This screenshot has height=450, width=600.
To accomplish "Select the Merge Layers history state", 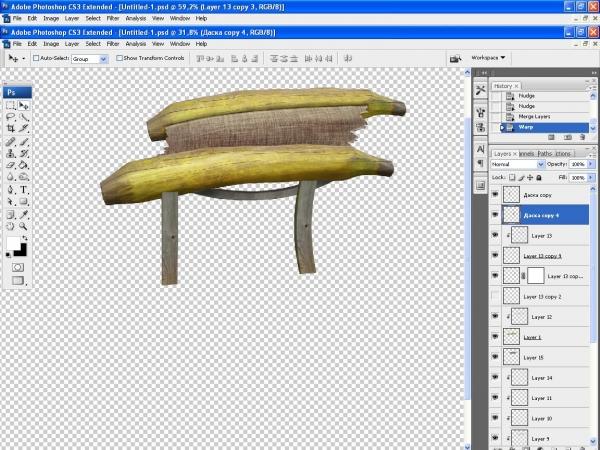I will (x=534, y=116).
